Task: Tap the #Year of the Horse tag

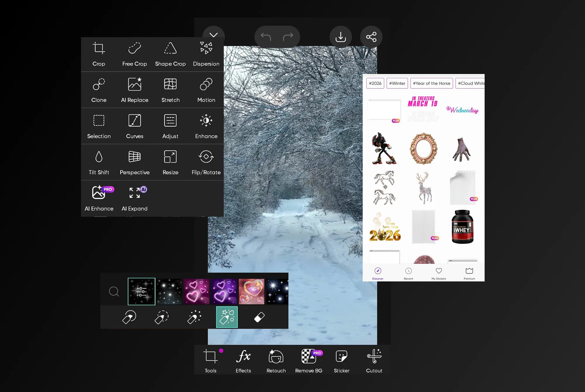Action: pos(431,83)
